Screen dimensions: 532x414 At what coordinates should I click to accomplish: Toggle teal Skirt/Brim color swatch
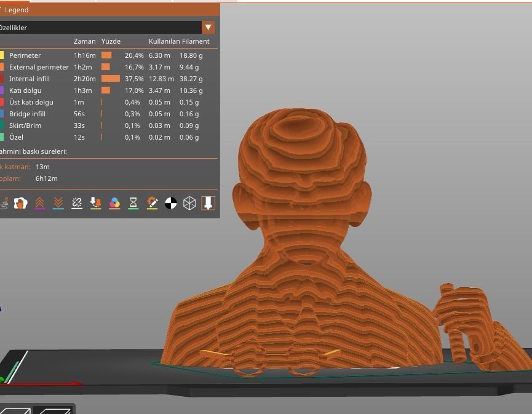click(2, 125)
